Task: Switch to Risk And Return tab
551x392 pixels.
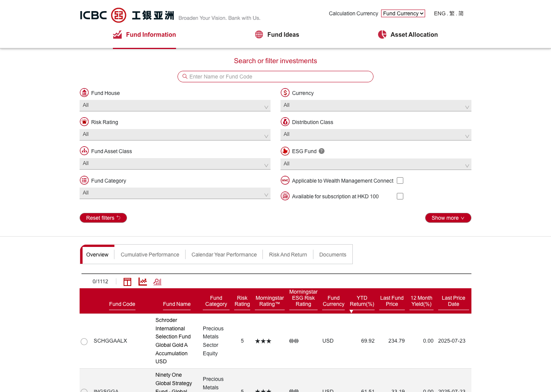Action: (x=288, y=255)
